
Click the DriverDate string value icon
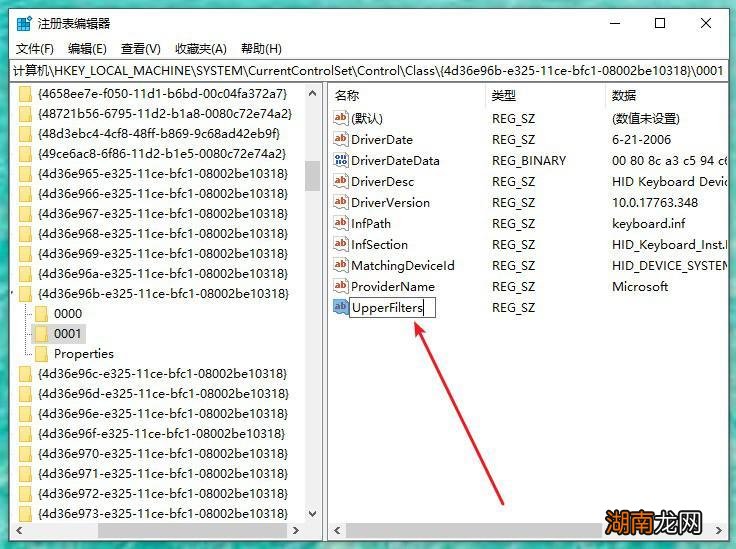[x=340, y=139]
